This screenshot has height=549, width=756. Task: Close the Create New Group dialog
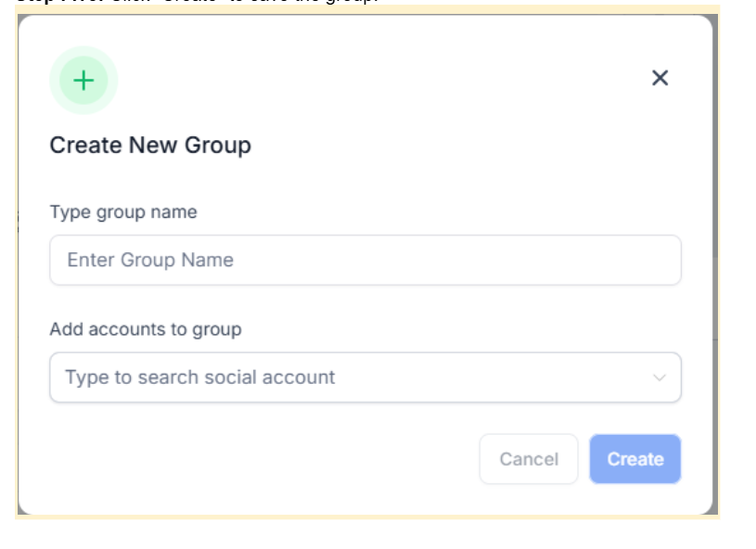[660, 78]
